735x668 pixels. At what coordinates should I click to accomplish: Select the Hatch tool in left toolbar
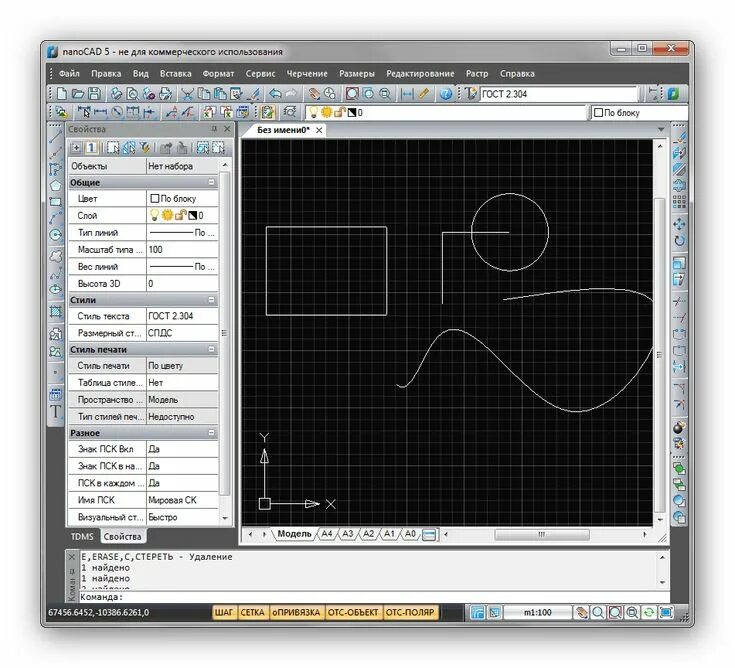click(55, 311)
